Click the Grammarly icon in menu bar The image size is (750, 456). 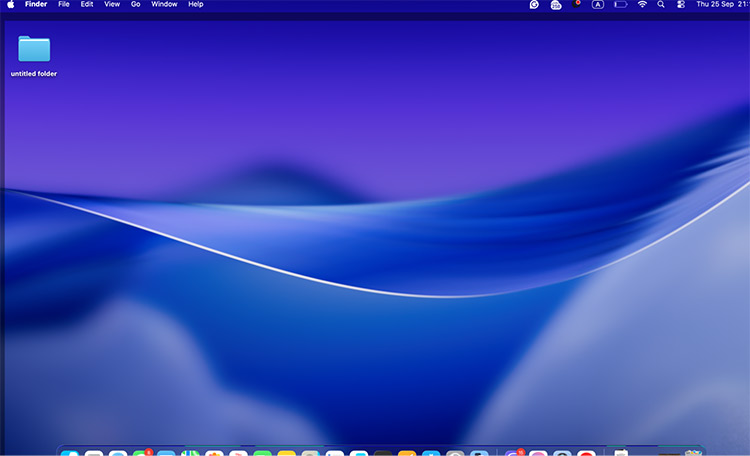[534, 5]
